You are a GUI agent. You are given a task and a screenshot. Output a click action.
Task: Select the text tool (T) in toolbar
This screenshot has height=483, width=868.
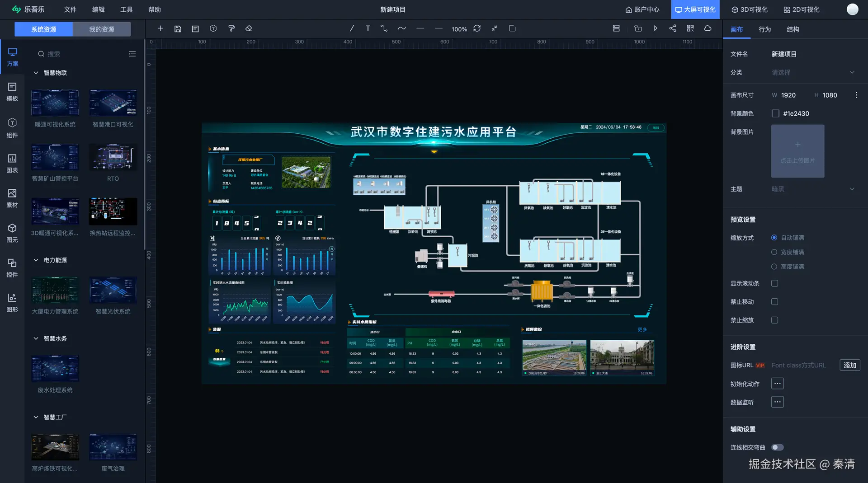pyautogui.click(x=368, y=28)
